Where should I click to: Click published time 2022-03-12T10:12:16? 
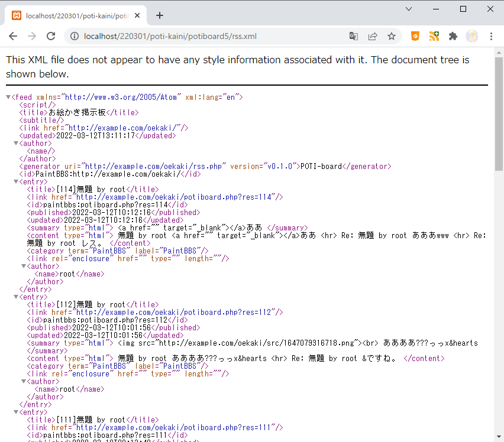112,213
